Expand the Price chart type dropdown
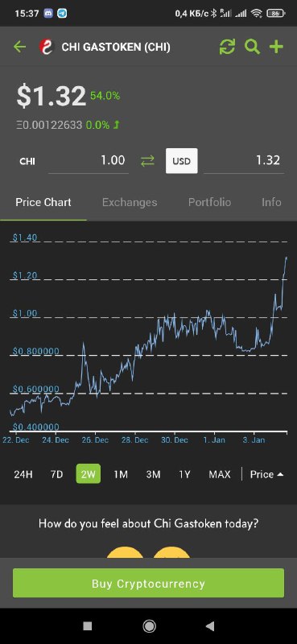This screenshot has width=297, height=644. pyautogui.click(x=267, y=474)
